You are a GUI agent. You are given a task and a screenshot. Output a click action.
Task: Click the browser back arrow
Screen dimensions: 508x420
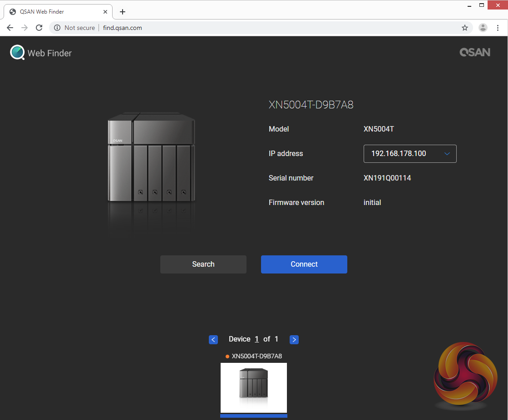click(10, 28)
